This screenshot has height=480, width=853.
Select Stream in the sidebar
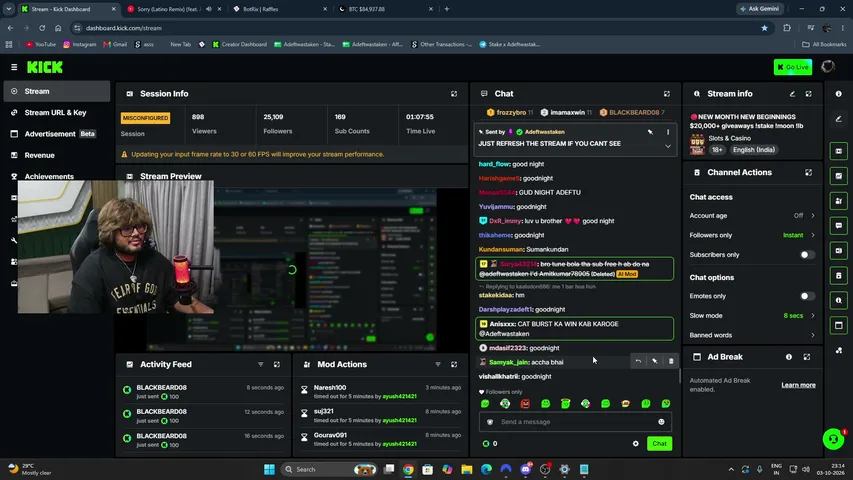coord(57,91)
